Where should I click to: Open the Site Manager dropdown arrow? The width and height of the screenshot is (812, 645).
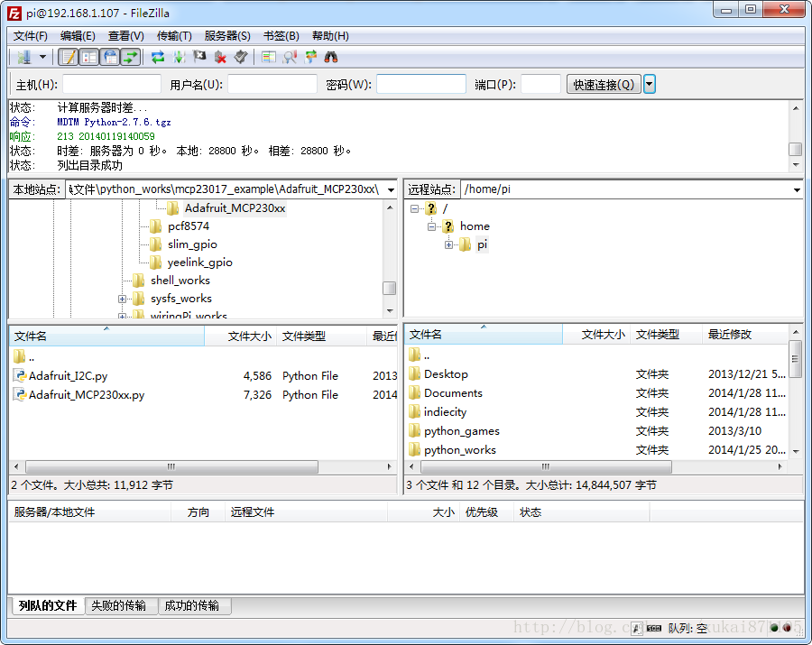point(42,57)
